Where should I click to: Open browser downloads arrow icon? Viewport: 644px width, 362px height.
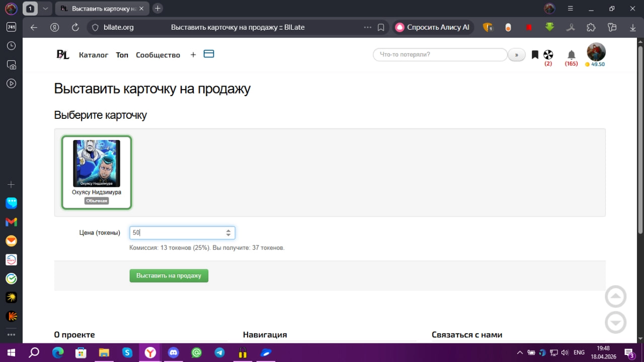click(632, 28)
